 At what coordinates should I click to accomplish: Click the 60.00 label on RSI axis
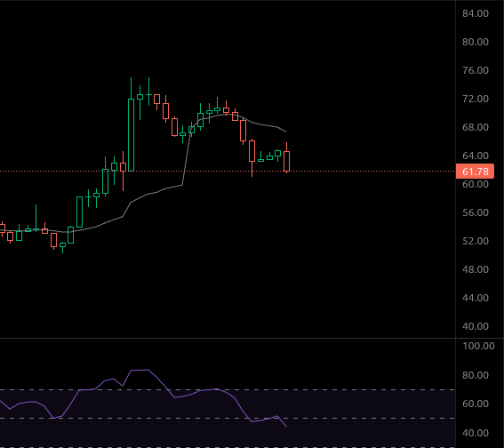click(476, 404)
